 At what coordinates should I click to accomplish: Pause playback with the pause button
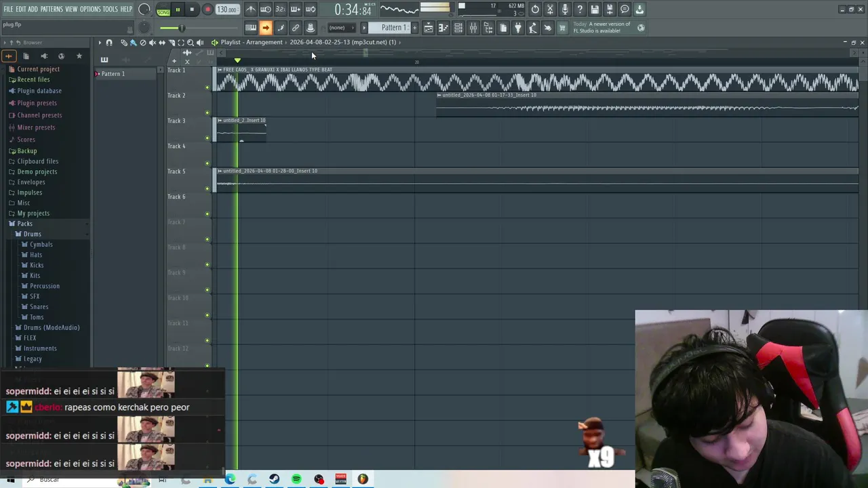coord(178,9)
